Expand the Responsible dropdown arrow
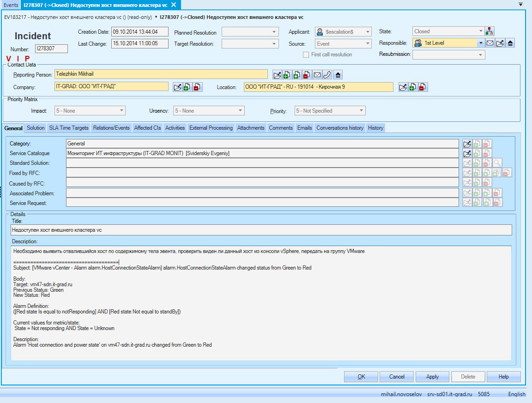532x403 pixels. tap(481, 43)
